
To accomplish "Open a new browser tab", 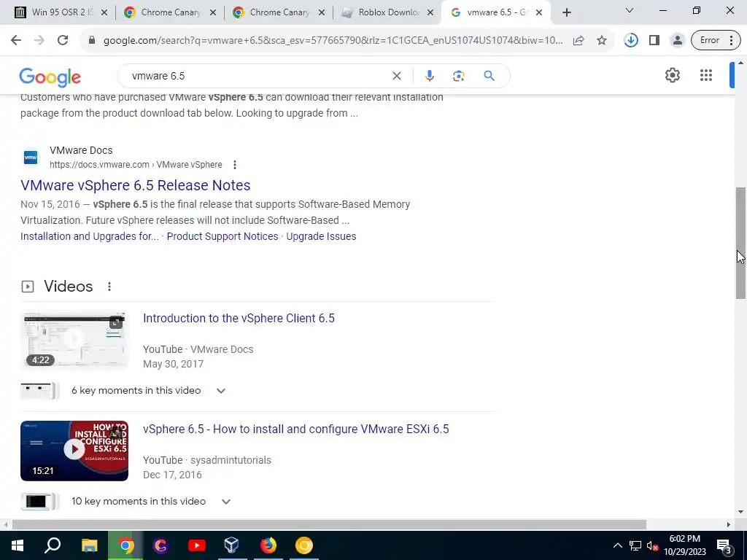I will coord(566,13).
